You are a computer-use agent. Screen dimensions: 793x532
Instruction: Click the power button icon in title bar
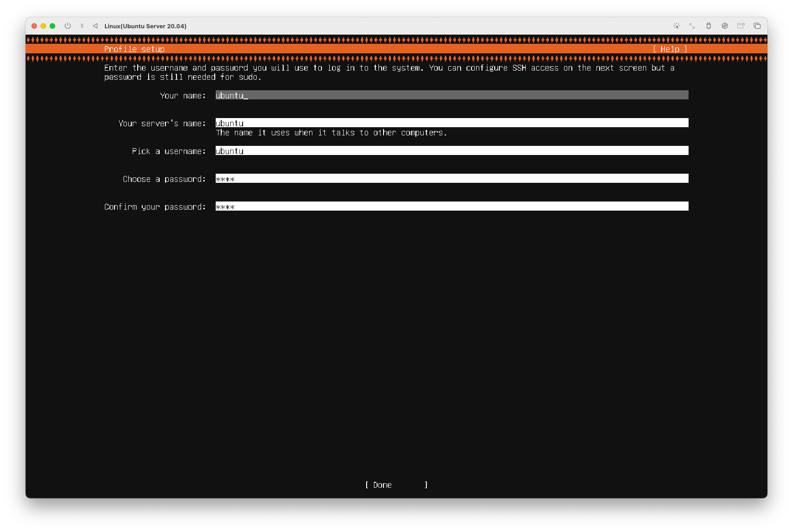click(67, 26)
